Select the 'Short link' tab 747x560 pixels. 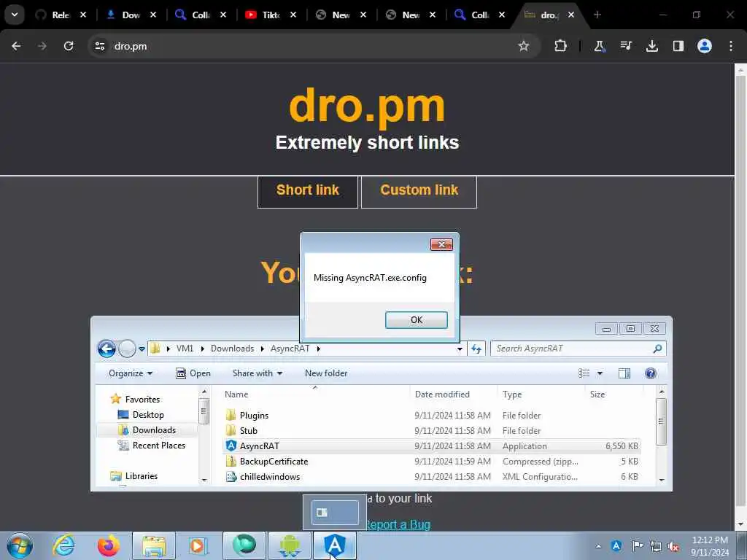point(308,192)
